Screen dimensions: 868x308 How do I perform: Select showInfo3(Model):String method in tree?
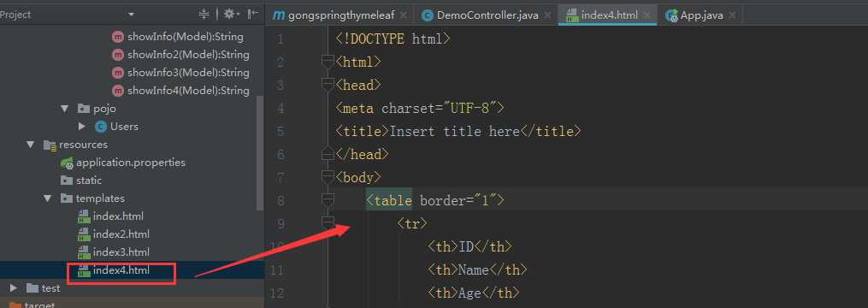pyautogui.click(x=188, y=73)
